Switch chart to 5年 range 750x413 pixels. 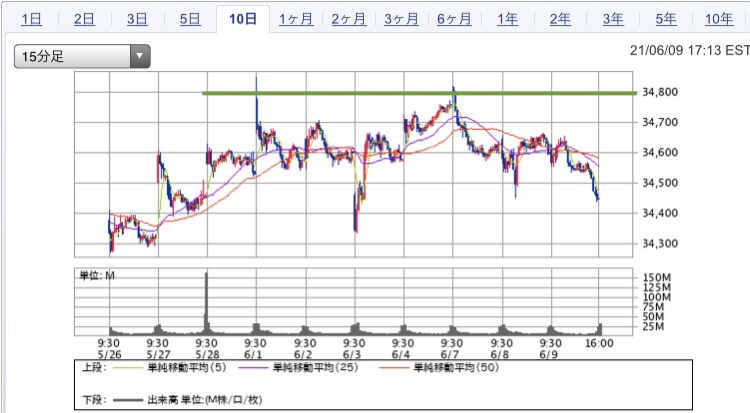click(x=666, y=19)
